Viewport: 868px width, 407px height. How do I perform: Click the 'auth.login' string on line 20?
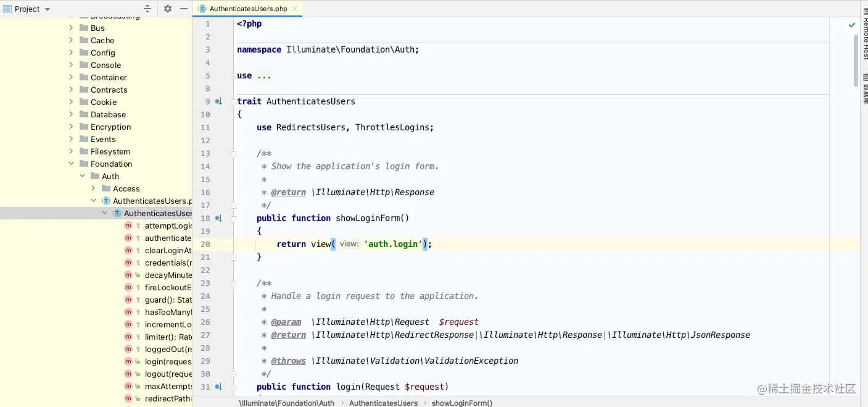[x=392, y=244]
